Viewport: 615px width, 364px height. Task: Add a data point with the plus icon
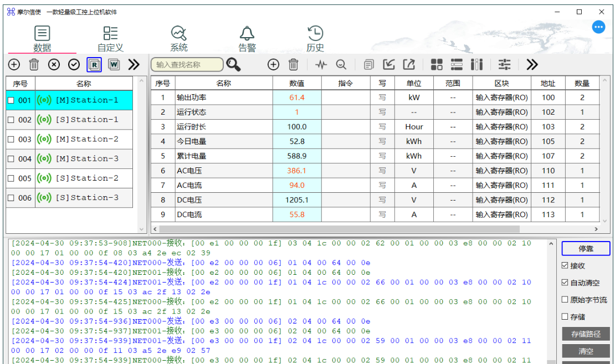pos(273,64)
